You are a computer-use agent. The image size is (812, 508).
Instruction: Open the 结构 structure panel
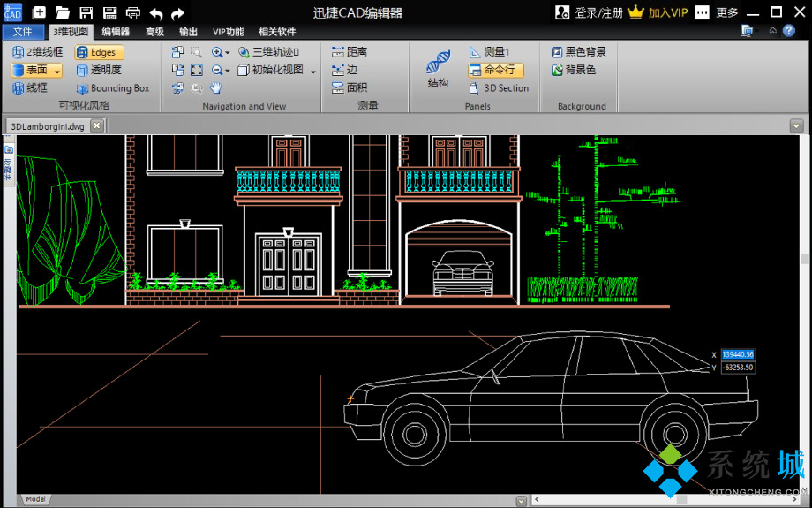coord(438,70)
